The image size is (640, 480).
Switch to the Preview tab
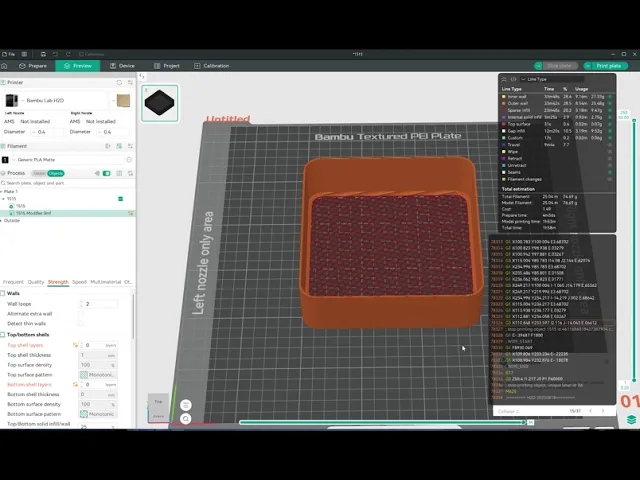[x=78, y=66]
